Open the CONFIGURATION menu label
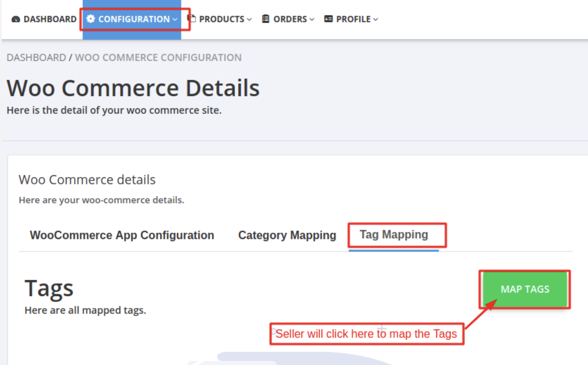Image resolution: width=588 pixels, height=365 pixels. point(134,19)
